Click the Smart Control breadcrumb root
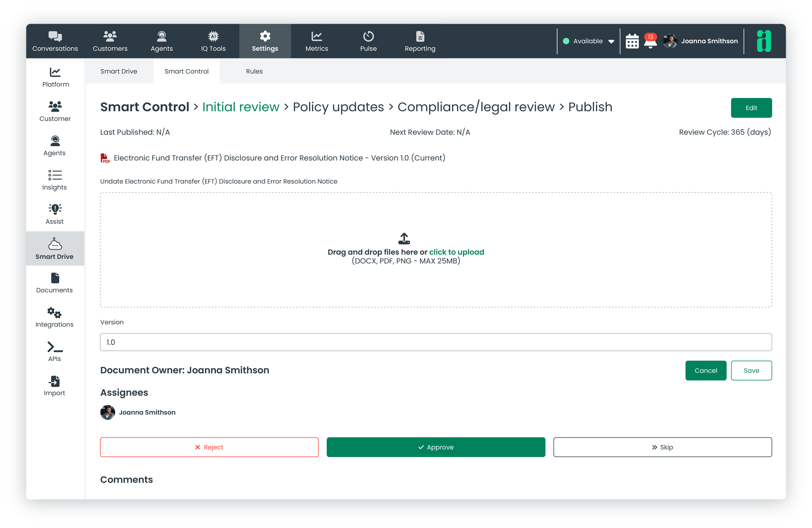812x528 pixels. point(145,107)
